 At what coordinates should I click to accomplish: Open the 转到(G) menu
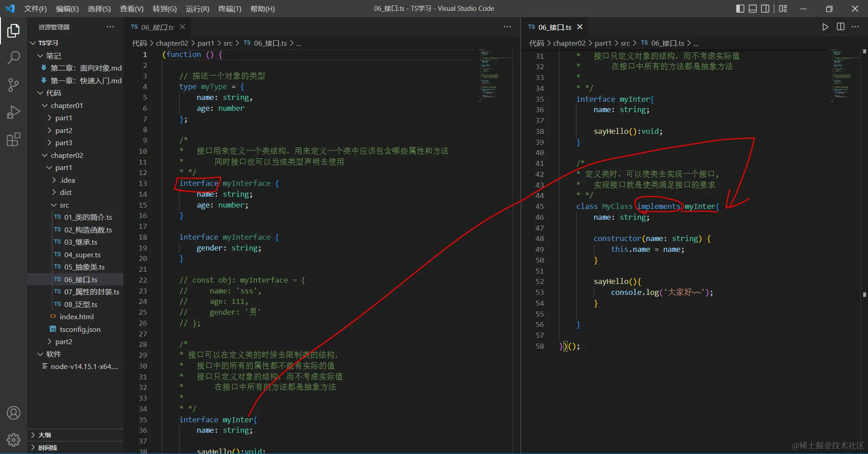coord(165,9)
